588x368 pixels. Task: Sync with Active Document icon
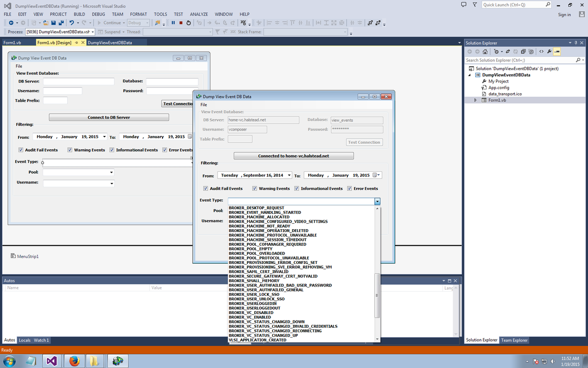click(x=507, y=52)
